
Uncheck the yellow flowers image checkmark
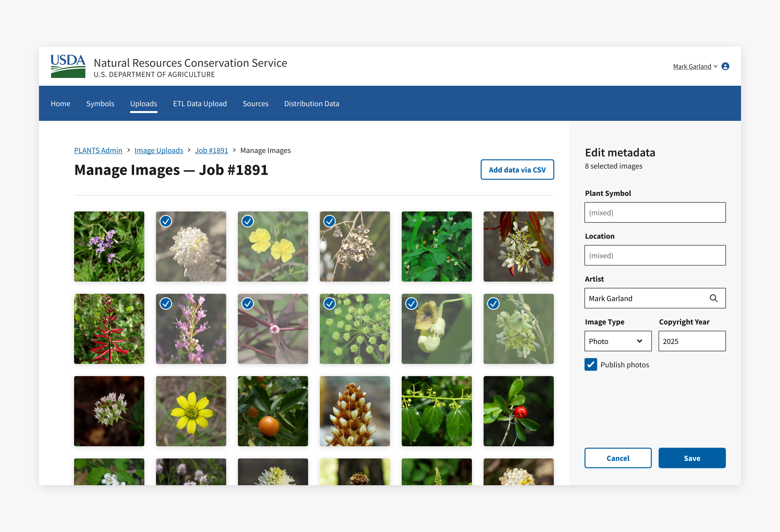coord(248,222)
